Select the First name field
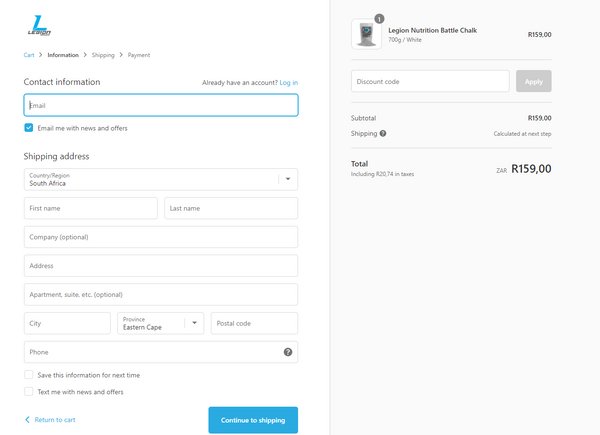 coord(90,208)
